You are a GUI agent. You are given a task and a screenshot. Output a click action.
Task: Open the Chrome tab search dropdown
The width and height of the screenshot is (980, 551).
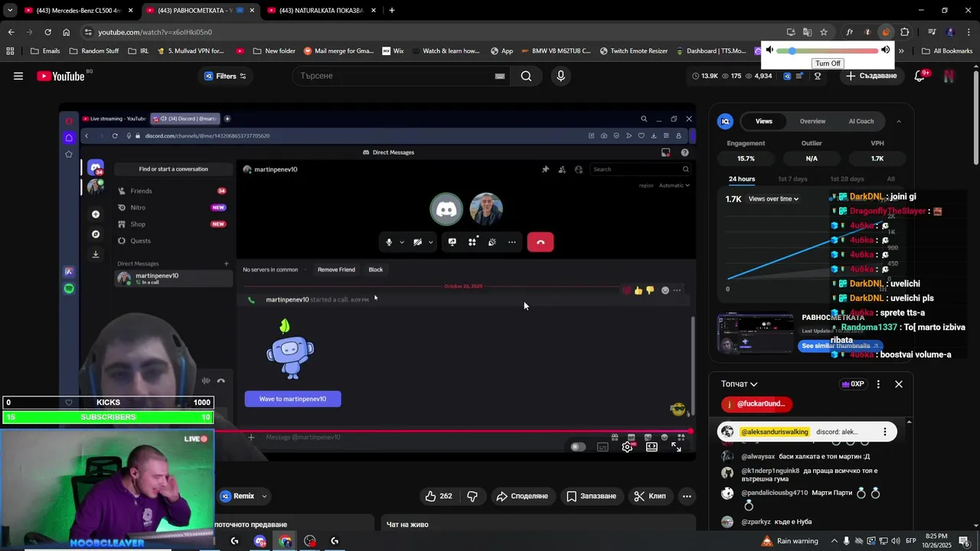point(10,10)
